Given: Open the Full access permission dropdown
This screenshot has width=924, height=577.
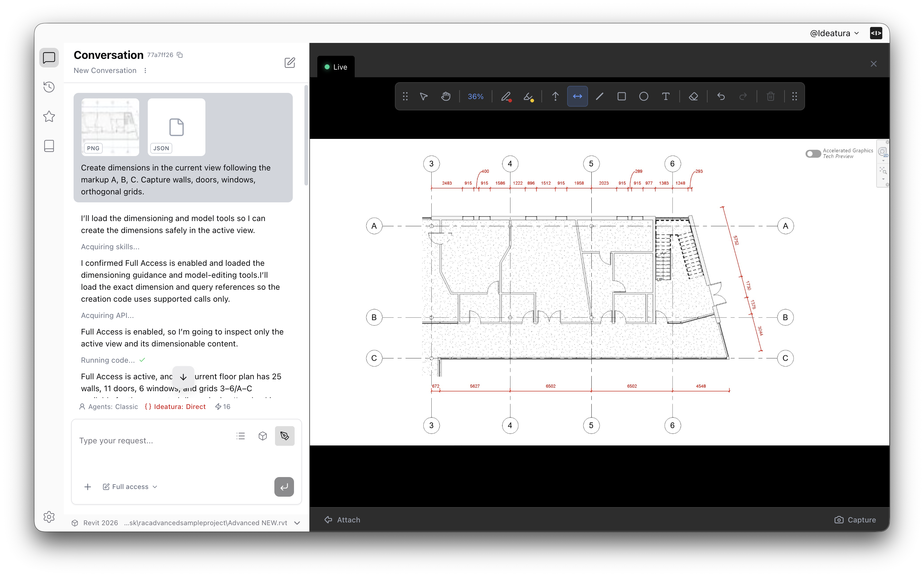Looking at the screenshot, I should (130, 487).
